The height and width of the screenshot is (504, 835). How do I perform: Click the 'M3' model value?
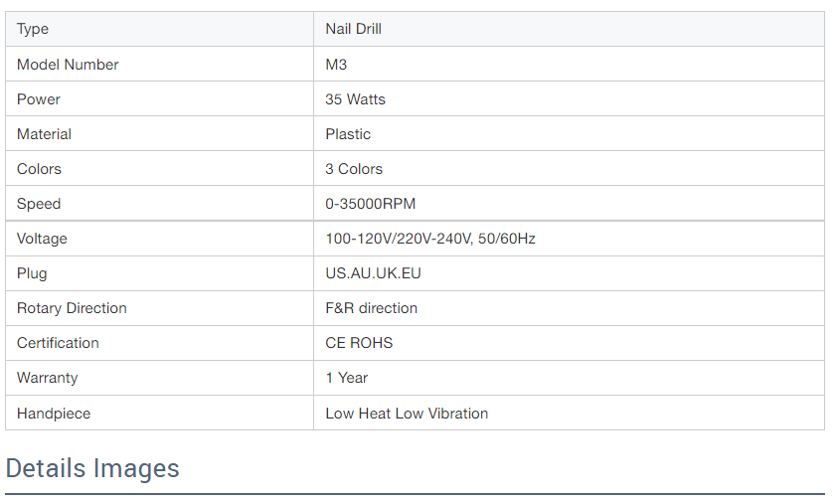[x=336, y=65]
